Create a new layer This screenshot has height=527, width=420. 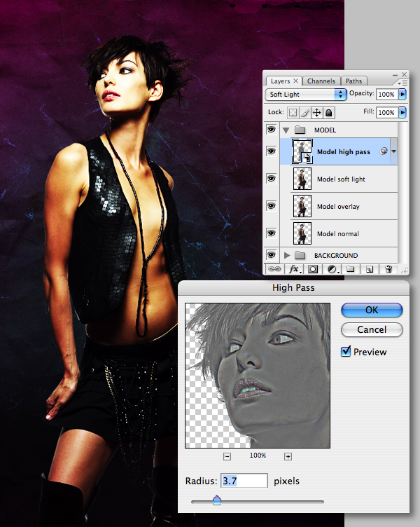tap(370, 269)
